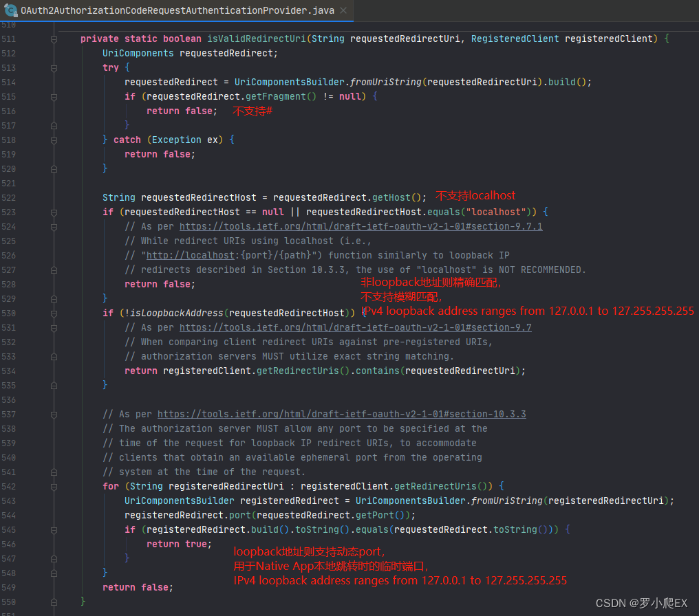Collapse the getFragment if block at line 515
Screen dimensions: 699x616
coord(54,97)
